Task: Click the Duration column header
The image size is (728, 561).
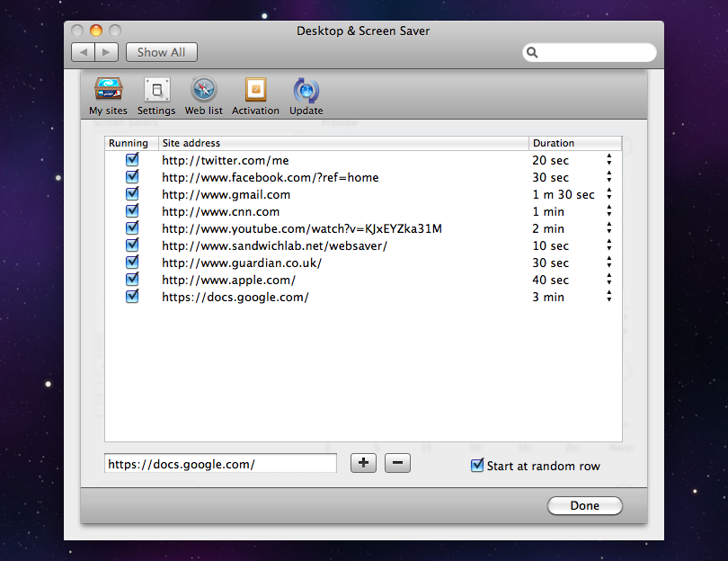Action: pyautogui.click(x=574, y=143)
